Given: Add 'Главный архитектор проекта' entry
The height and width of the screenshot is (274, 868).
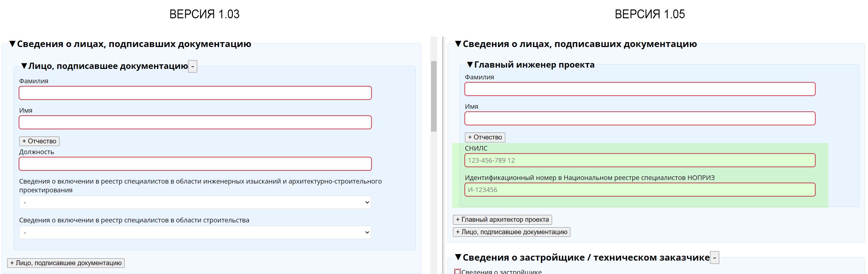Looking at the screenshot, I should coord(502,219).
